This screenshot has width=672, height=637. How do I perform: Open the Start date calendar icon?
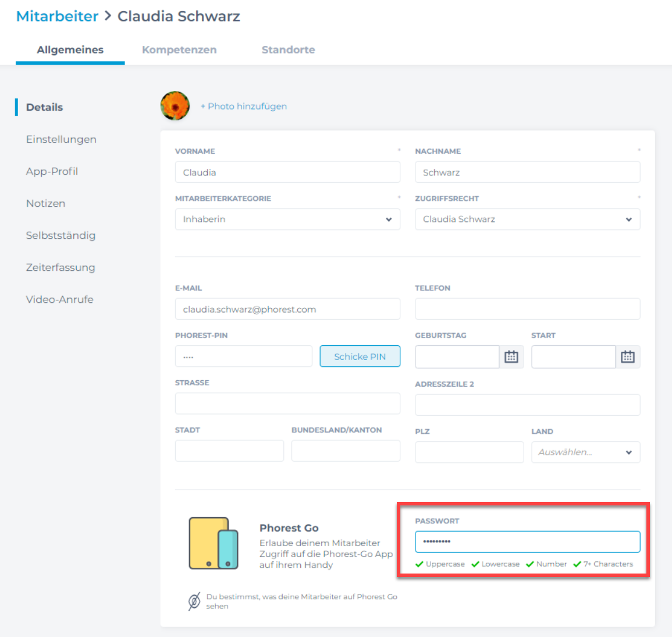(627, 357)
